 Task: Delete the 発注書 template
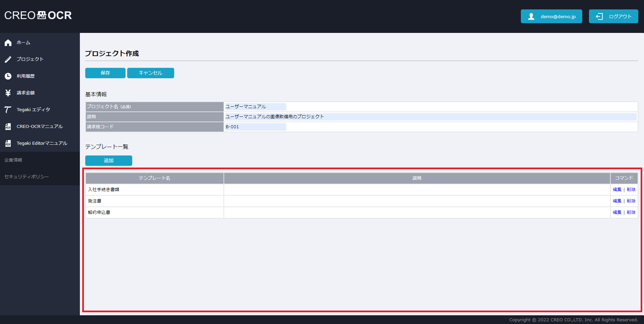(631, 201)
